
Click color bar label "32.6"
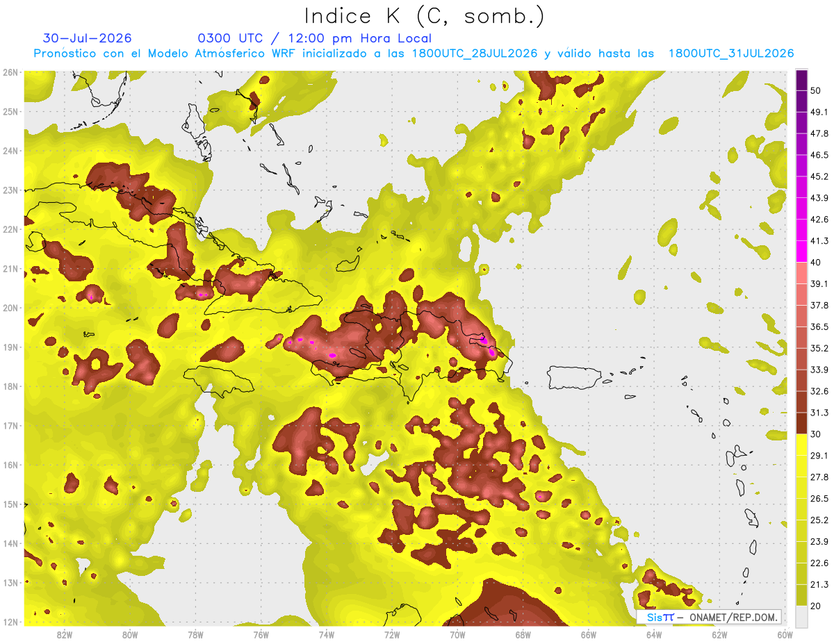point(819,391)
